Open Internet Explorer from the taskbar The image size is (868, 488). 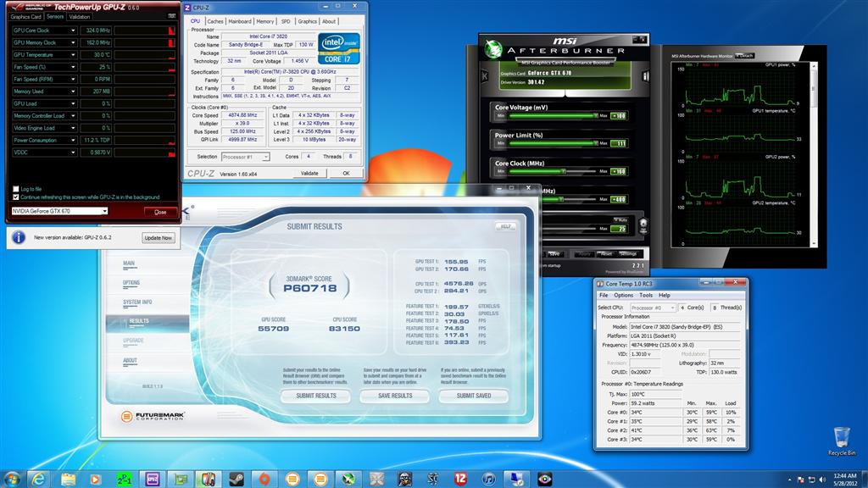tap(38, 478)
